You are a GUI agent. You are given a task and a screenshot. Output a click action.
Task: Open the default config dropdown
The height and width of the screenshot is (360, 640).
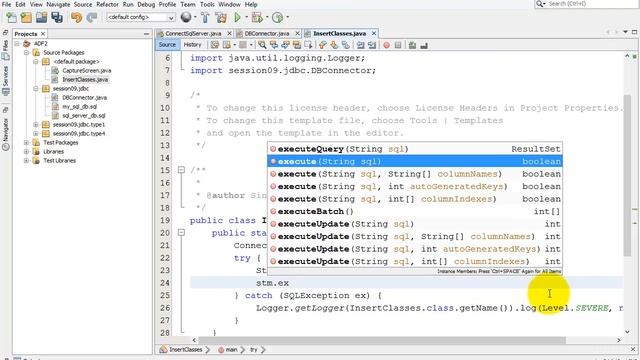point(140,17)
